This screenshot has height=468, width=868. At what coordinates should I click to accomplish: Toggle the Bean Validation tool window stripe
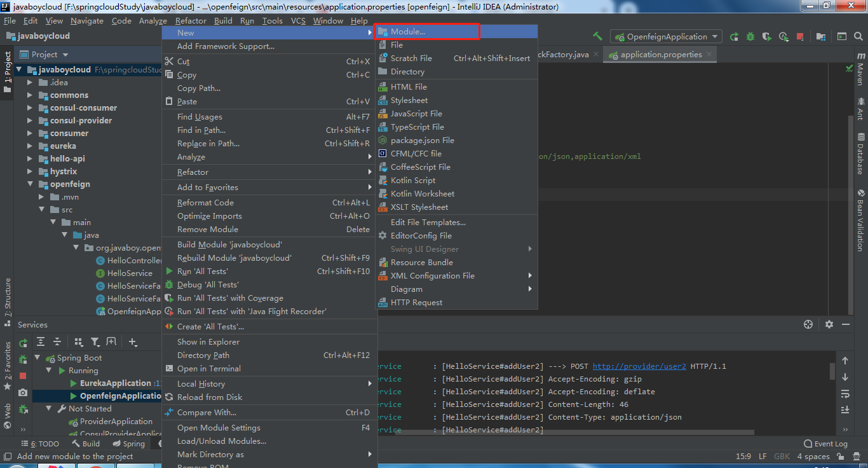click(860, 220)
